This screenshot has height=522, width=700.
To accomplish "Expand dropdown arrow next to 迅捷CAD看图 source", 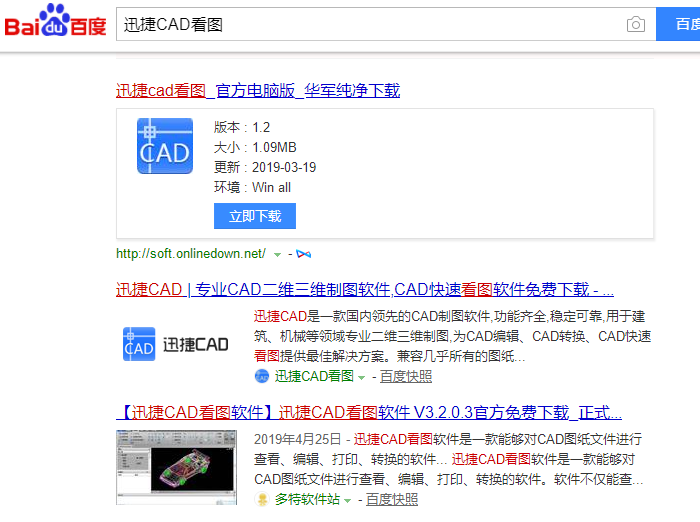I will click(x=362, y=378).
